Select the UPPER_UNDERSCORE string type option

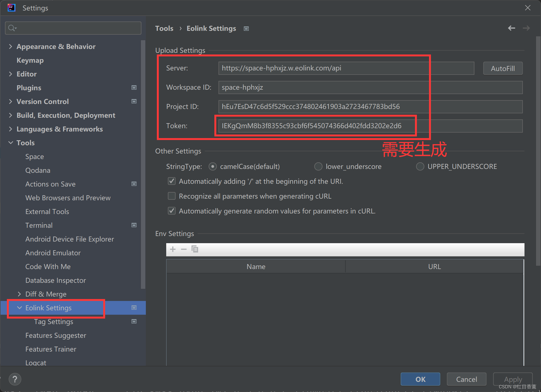[x=420, y=166]
